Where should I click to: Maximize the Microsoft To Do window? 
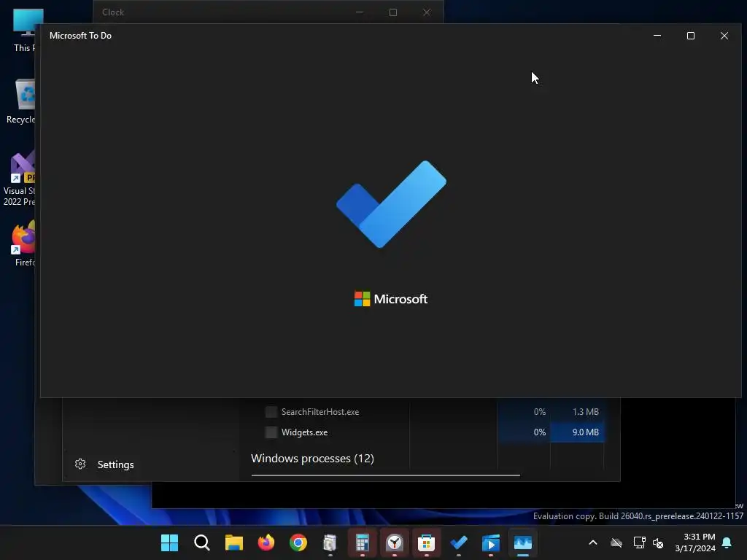(x=691, y=36)
